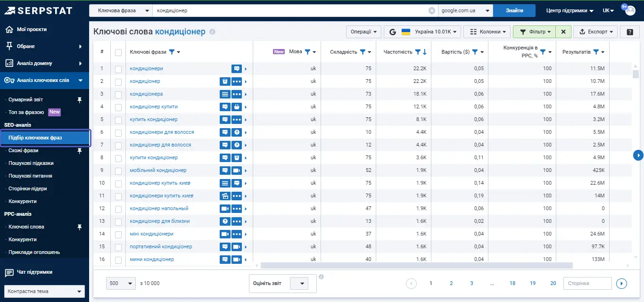Screen dimensions: 644x302
Task: Open the user profile avatar
Action: tap(630, 10)
